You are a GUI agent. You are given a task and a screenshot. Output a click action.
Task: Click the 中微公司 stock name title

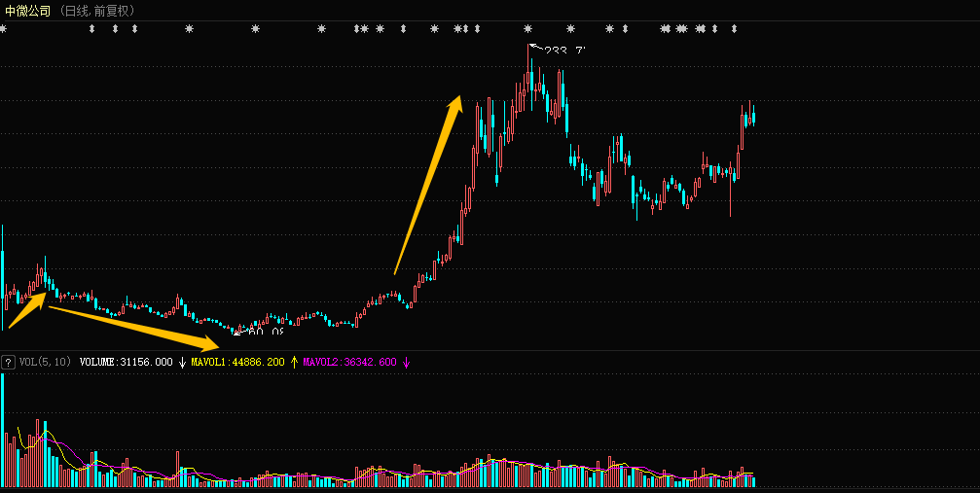[28, 11]
